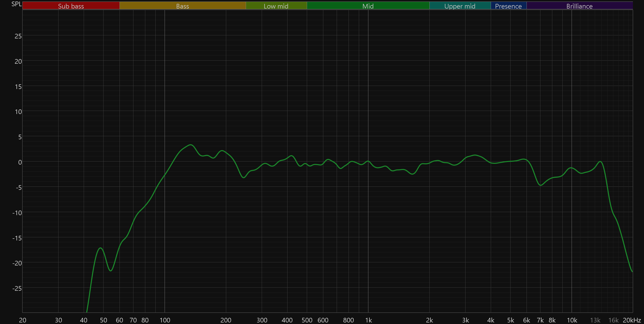Click the 2k frequency axis label

pyautogui.click(x=429, y=320)
